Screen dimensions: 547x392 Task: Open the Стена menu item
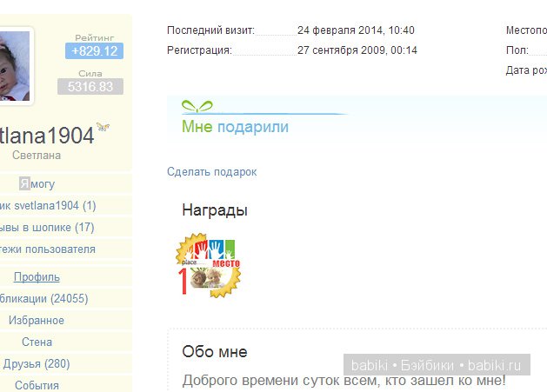tap(37, 342)
